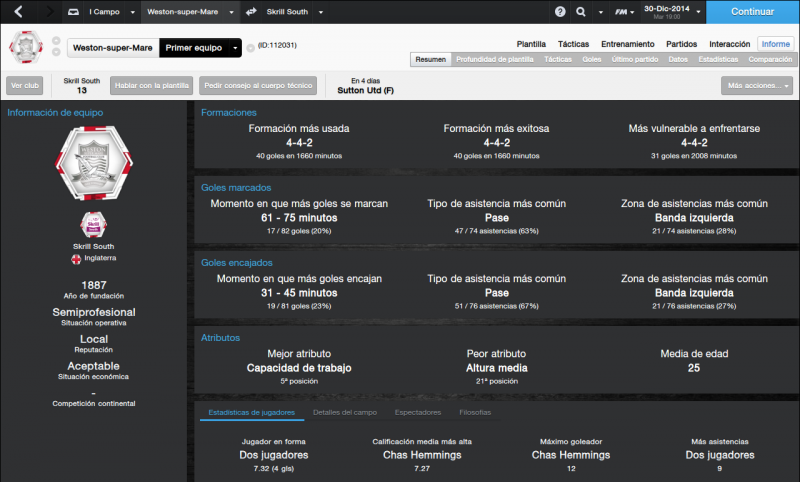
Task: Select the Estadísticas sub-tab
Action: coord(718,59)
